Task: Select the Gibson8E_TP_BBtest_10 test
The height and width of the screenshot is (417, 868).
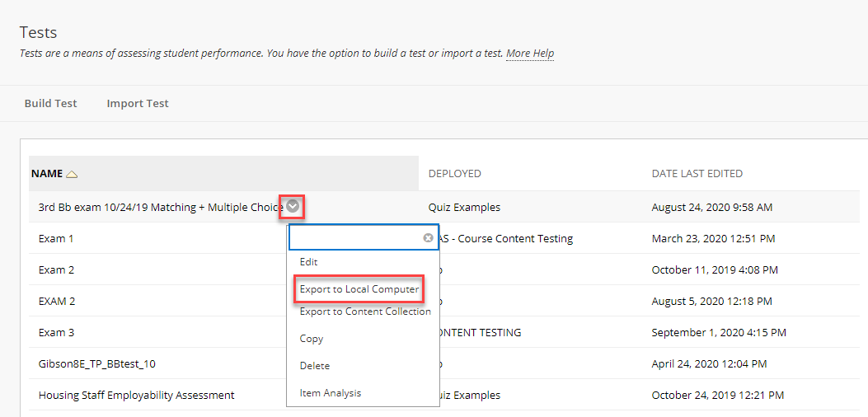Action: tap(93, 363)
